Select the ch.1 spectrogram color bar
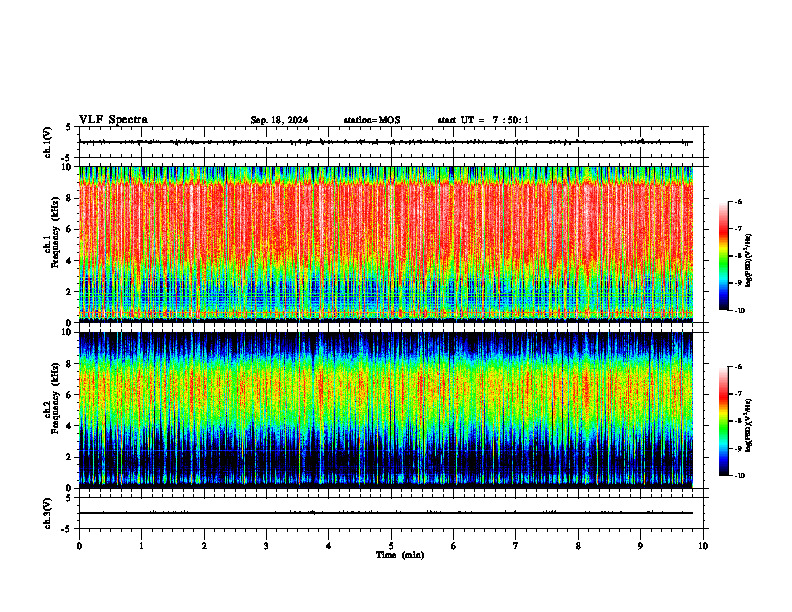 (723, 256)
